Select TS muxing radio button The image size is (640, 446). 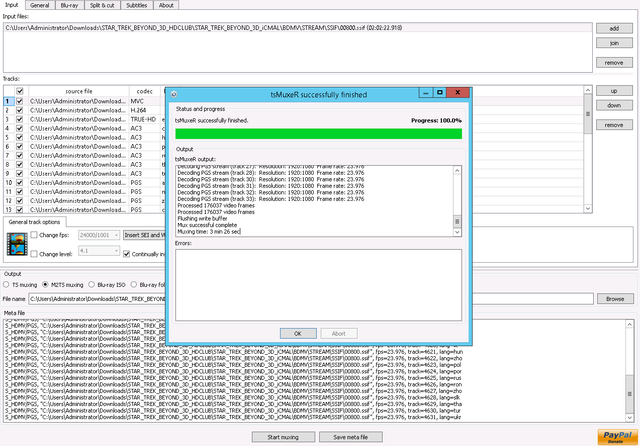coord(6,284)
